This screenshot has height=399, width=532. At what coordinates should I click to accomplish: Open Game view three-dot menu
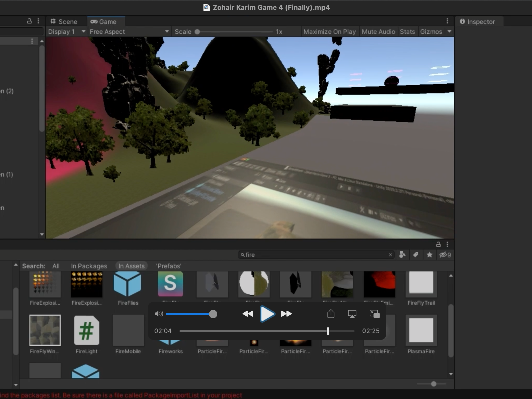pyautogui.click(x=447, y=21)
